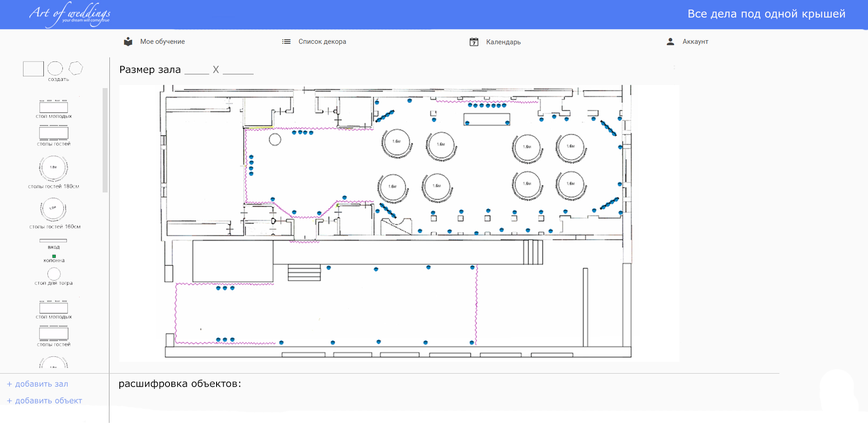Pick the столы гостей 160см round table
The image size is (868, 431).
point(53,209)
